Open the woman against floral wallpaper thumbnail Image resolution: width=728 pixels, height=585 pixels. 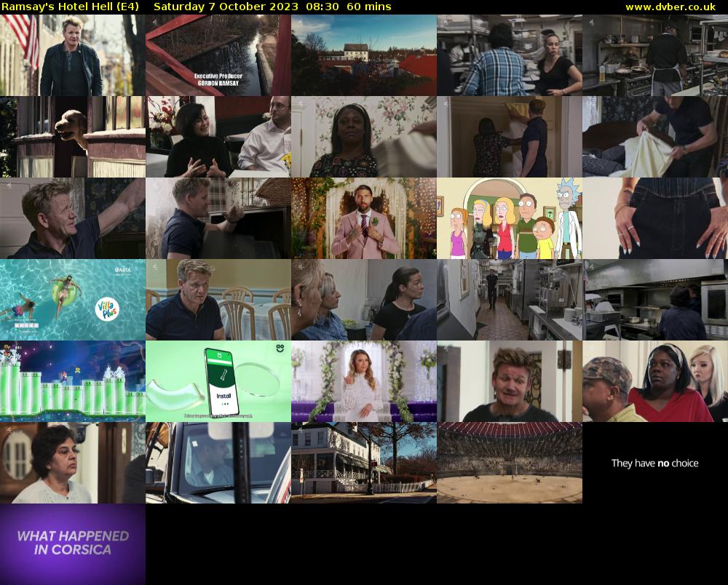pyautogui.click(x=364, y=137)
